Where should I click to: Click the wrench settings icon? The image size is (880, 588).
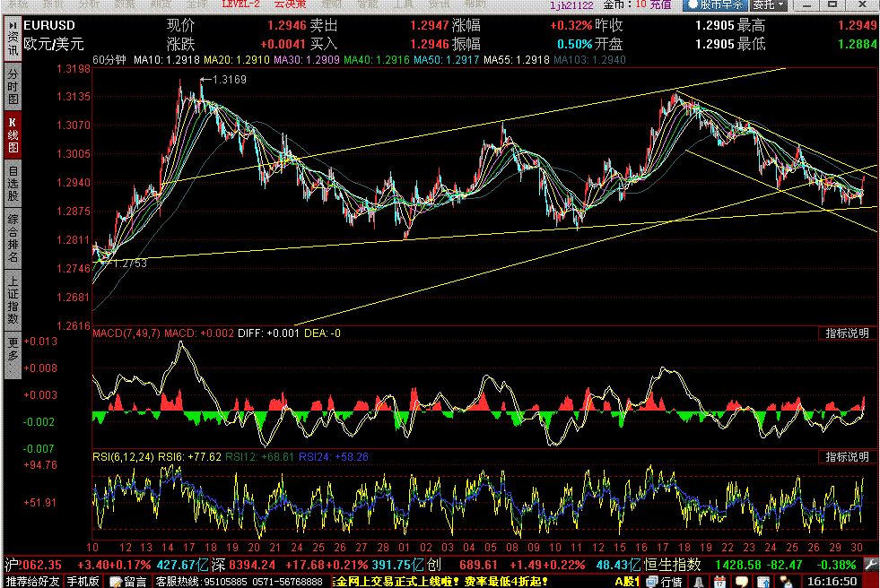pyautogui.click(x=871, y=565)
